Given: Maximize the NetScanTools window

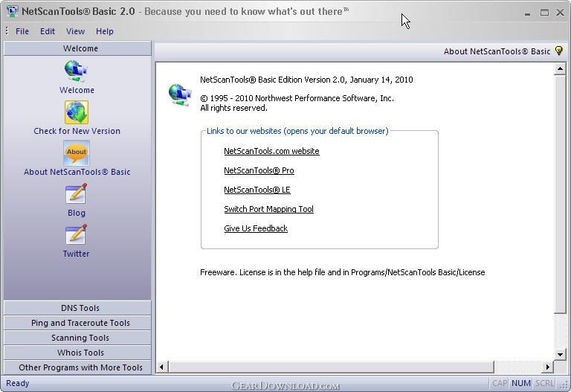Looking at the screenshot, I should (x=544, y=13).
